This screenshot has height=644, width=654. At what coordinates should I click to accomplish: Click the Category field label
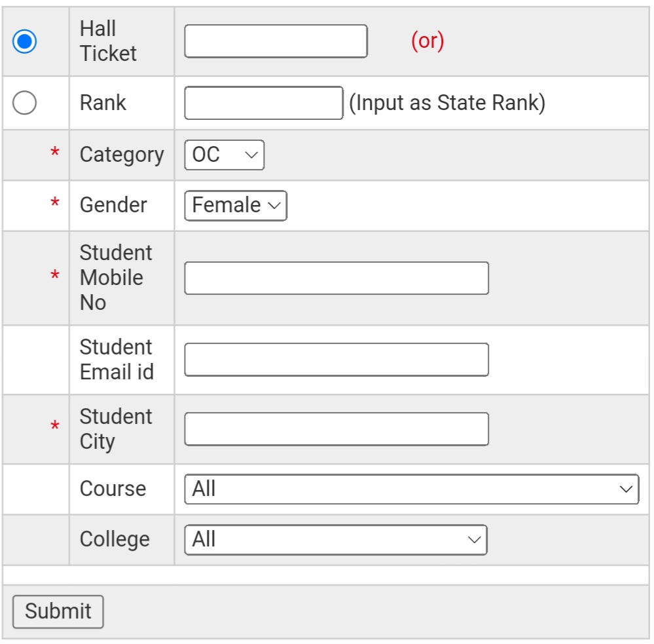(122, 155)
